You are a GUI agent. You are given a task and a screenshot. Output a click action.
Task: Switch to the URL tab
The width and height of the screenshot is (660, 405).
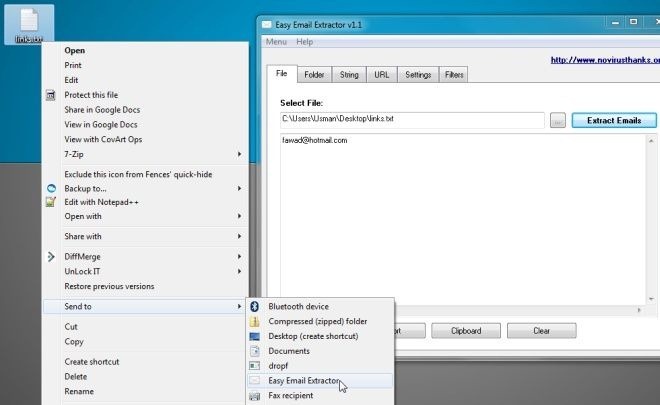pos(381,75)
